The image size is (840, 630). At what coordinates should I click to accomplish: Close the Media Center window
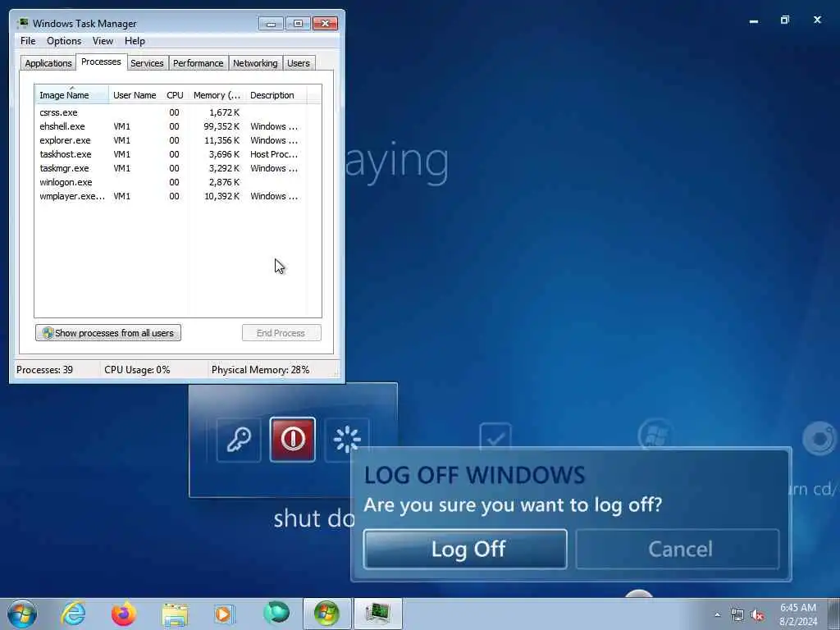(817, 20)
